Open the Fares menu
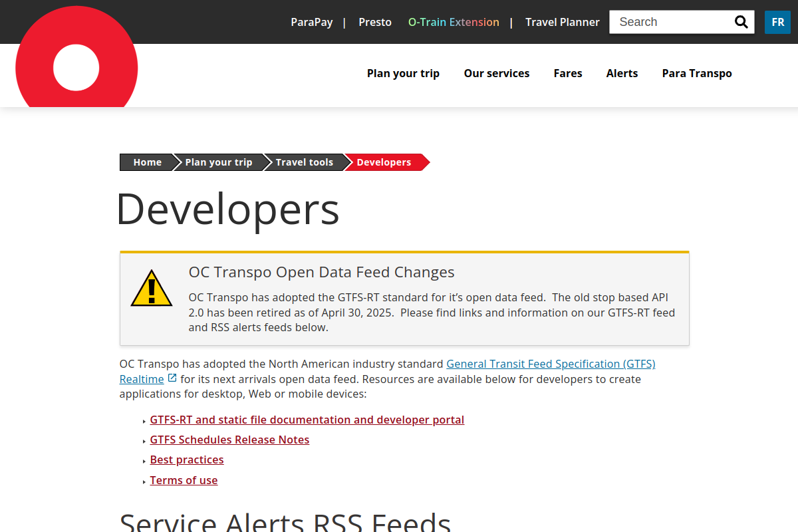The width and height of the screenshot is (798, 532). (x=568, y=73)
